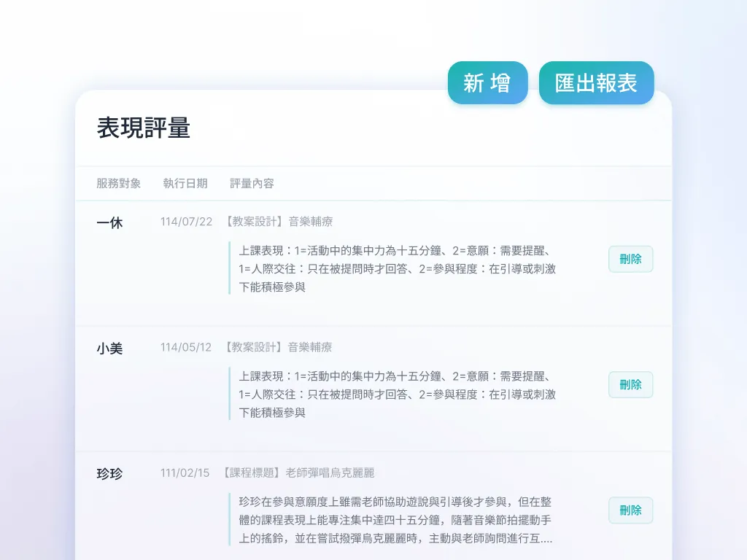The height and width of the screenshot is (560, 747).
Task: Open the 小美 name entry
Action: click(x=109, y=348)
